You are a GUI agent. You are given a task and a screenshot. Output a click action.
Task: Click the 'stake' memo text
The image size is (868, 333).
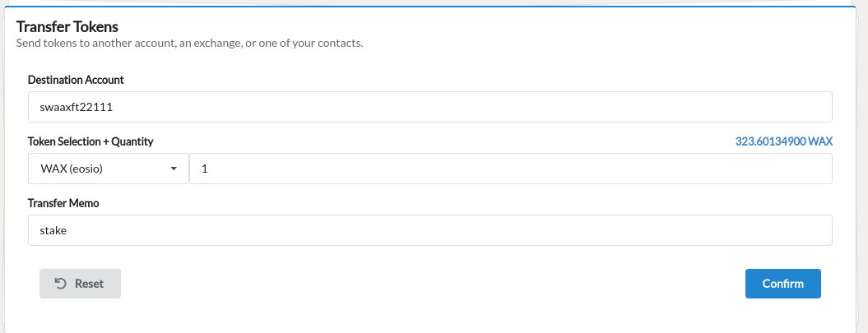[53, 231]
